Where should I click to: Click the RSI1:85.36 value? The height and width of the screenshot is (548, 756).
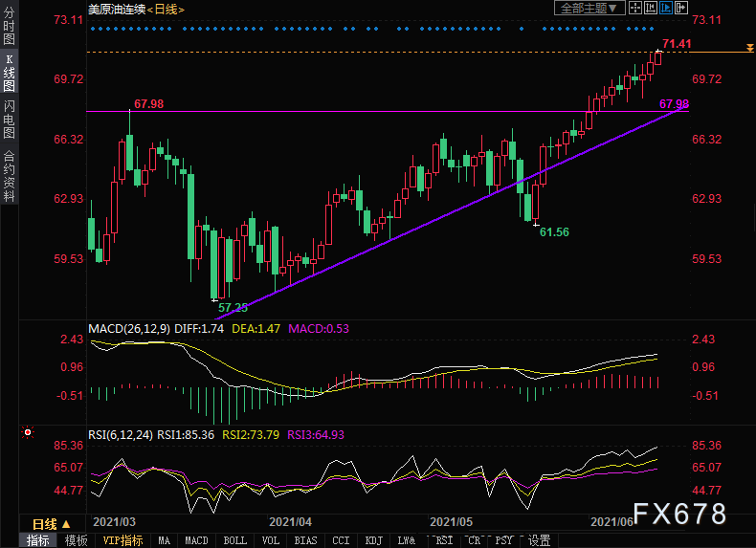click(186, 435)
